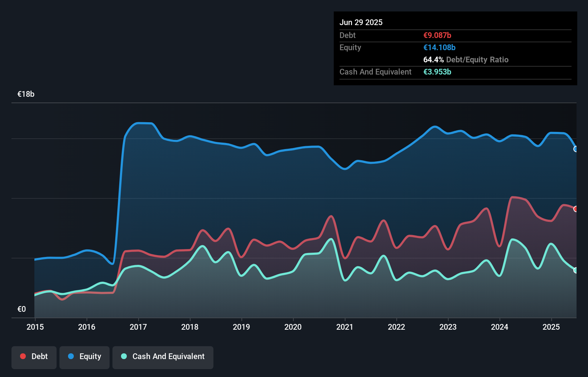Click the €9.087b Debt value in tooltip

437,35
